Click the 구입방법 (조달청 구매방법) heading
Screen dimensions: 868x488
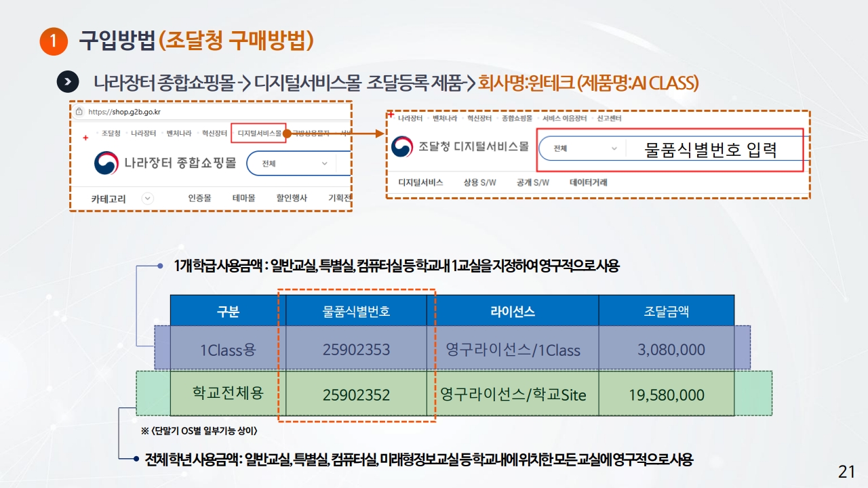pos(196,41)
